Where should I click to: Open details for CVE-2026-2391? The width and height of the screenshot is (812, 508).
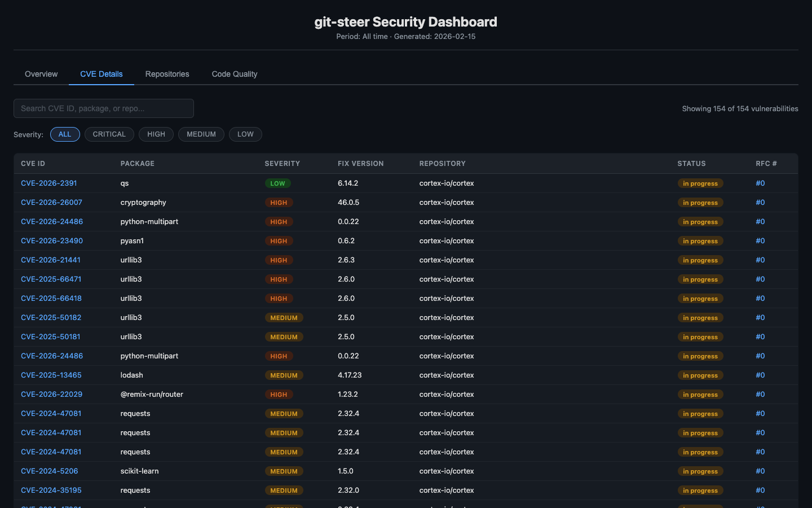pos(48,183)
